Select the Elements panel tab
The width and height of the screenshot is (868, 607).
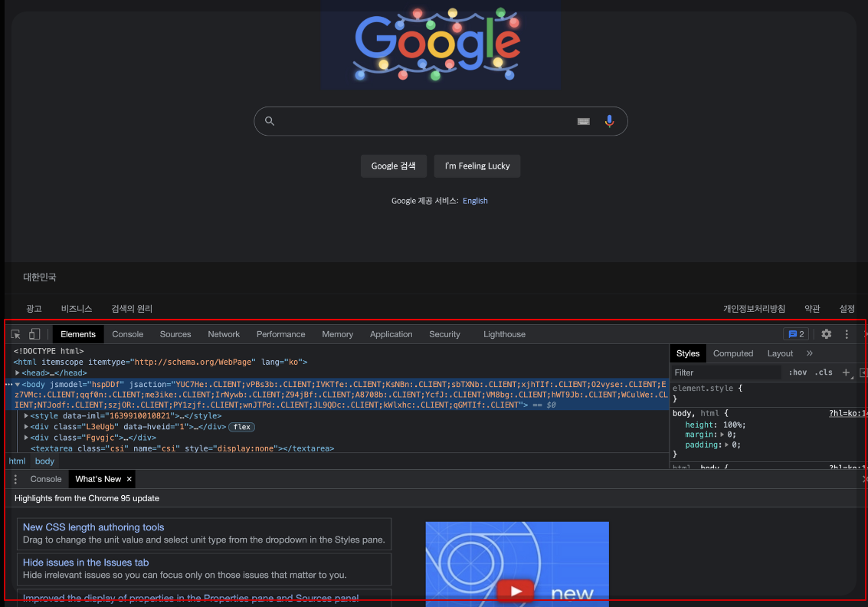tap(78, 334)
